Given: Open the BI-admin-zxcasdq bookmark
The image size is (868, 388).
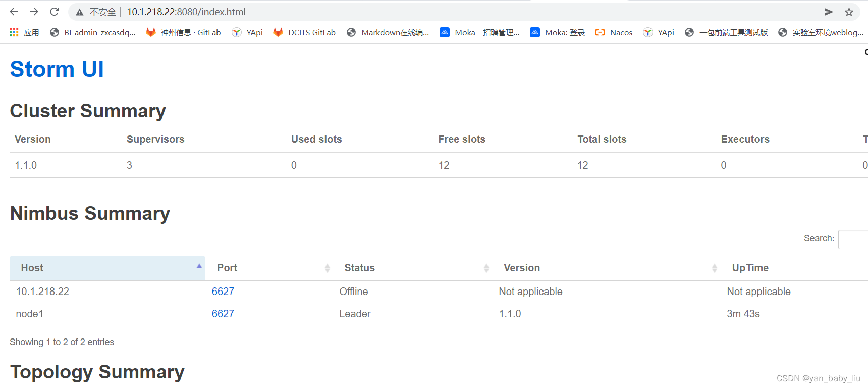Looking at the screenshot, I should click(x=93, y=32).
